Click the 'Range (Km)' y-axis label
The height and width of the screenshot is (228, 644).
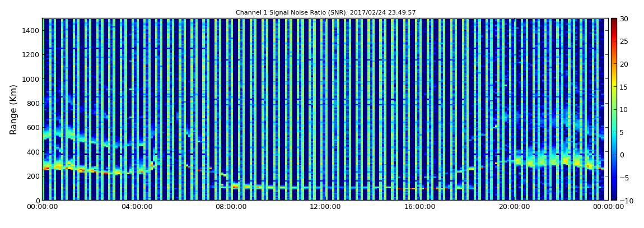[13, 110]
